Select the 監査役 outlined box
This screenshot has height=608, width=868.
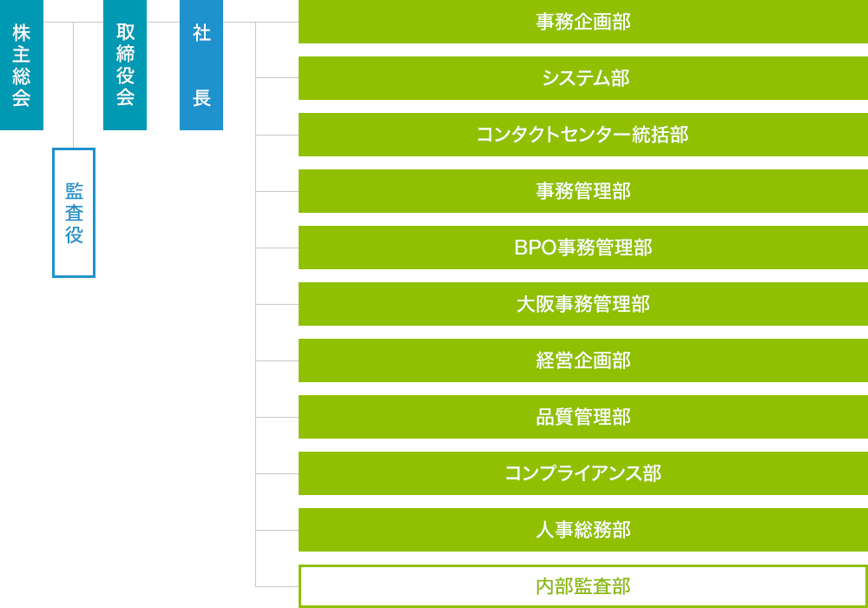click(74, 213)
